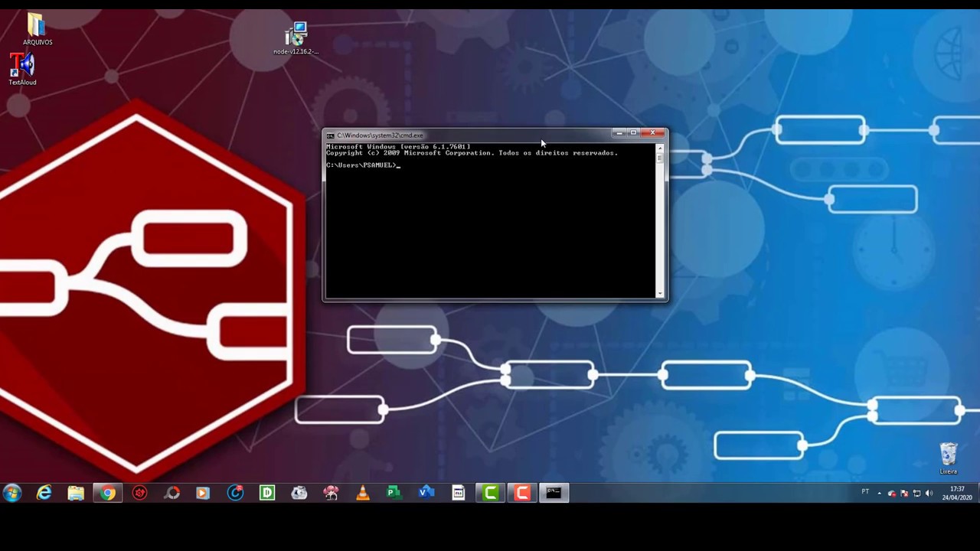Click the red circular taskbar icon
Image resolution: width=980 pixels, height=551 pixels.
(x=139, y=493)
